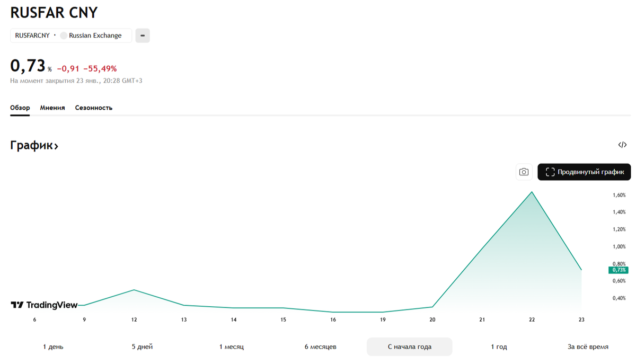The width and height of the screenshot is (636, 364).
Task: Click the camera snapshot icon
Action: click(524, 172)
